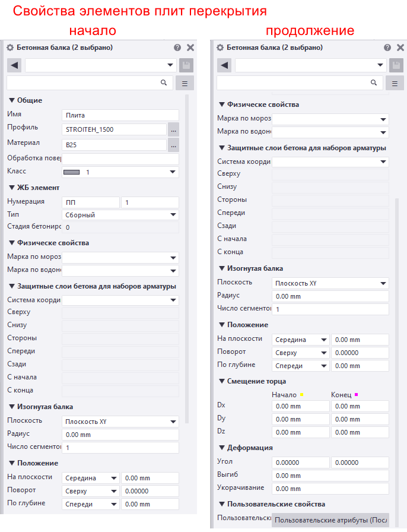Click the search magnifier in left panel
Image resolution: width=407 pixels, height=532 pixels.
[x=164, y=83]
